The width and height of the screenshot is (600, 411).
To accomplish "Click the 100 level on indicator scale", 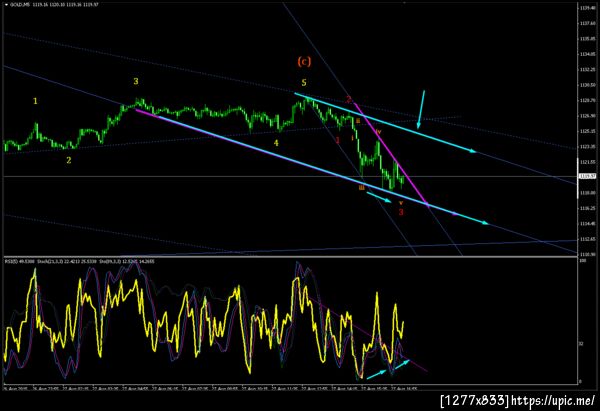I will tap(582, 261).
